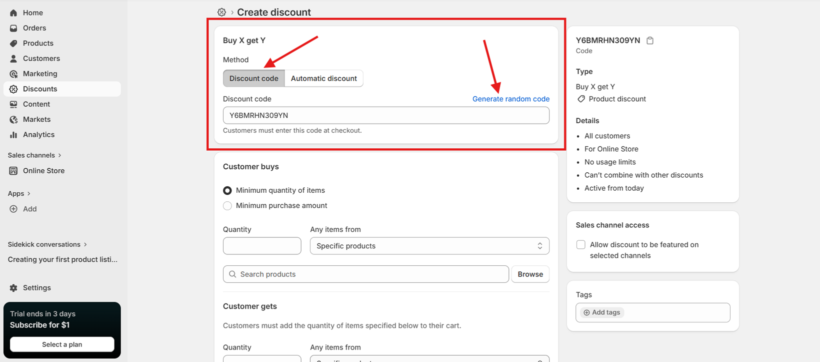Click the Markets globe icon
Image resolution: width=820 pixels, height=362 pixels.
pyautogui.click(x=14, y=119)
